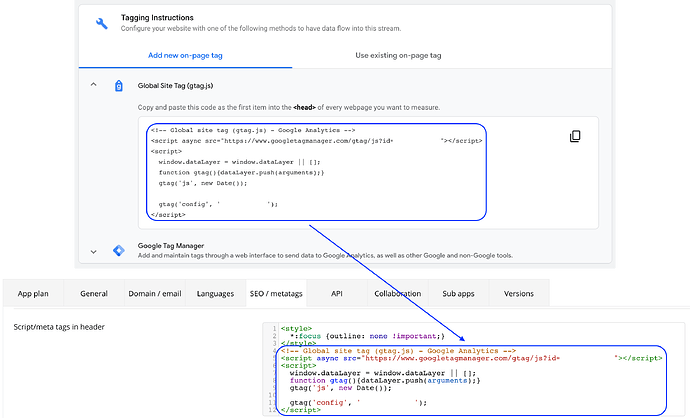Open the General tab
690x418 pixels.
tap(94, 293)
